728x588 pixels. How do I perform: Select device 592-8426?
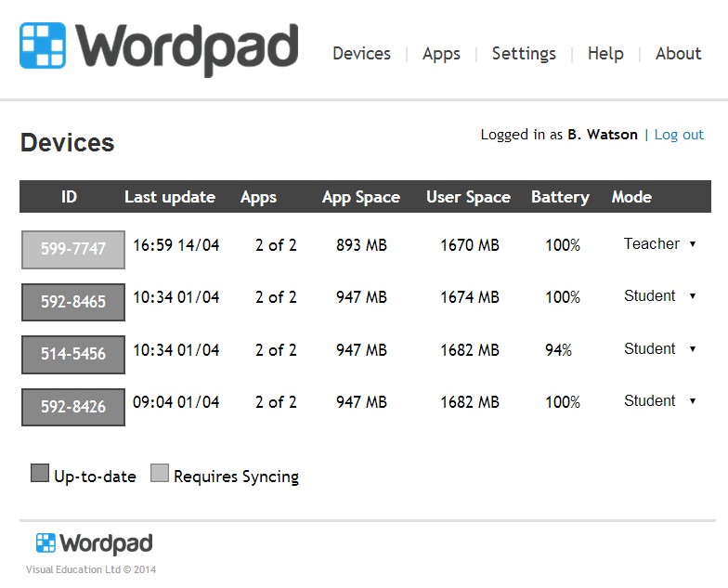point(73,407)
